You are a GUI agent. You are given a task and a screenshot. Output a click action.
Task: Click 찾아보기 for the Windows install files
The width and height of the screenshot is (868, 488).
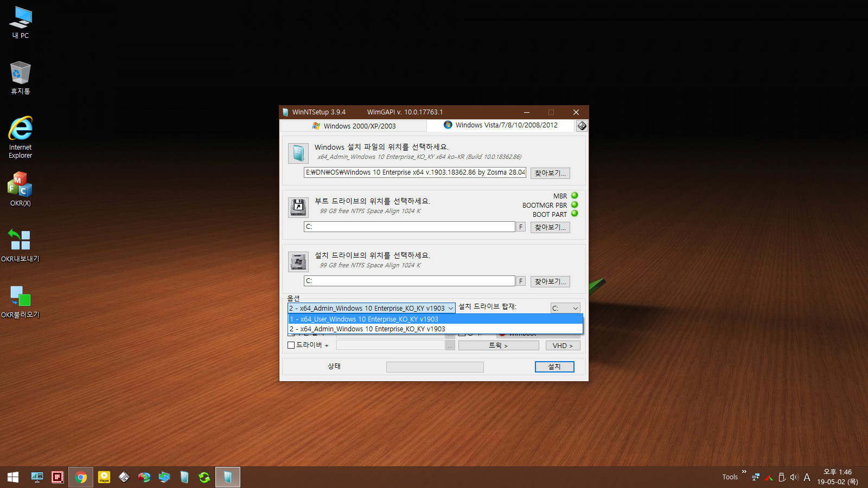tap(550, 173)
